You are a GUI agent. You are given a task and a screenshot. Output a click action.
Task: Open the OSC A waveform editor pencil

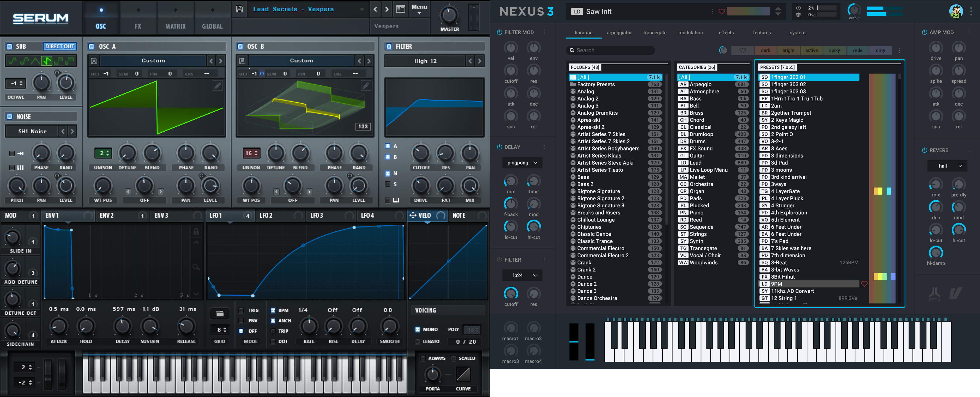click(x=217, y=86)
